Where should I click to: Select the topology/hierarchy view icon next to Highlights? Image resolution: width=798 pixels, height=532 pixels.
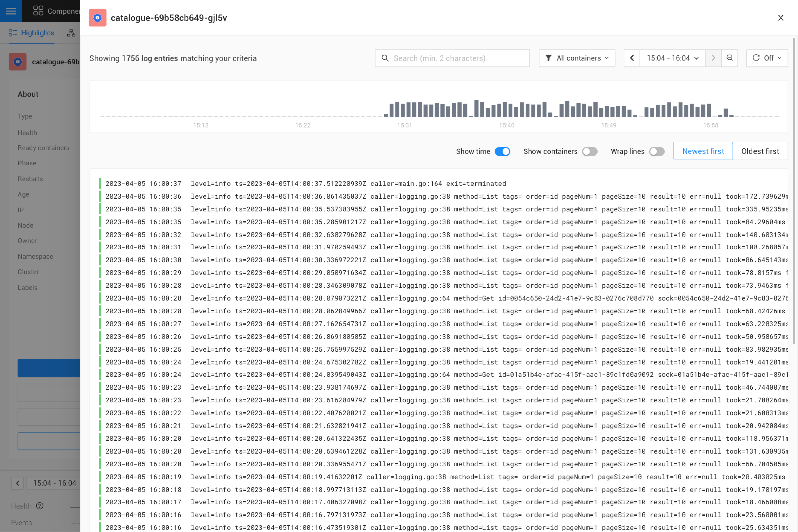(x=71, y=33)
